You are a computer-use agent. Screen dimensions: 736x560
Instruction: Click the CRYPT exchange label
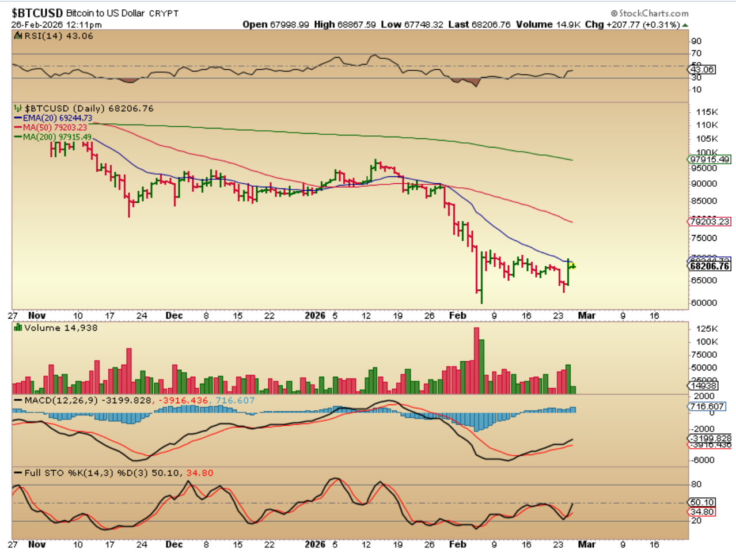pyautogui.click(x=164, y=13)
